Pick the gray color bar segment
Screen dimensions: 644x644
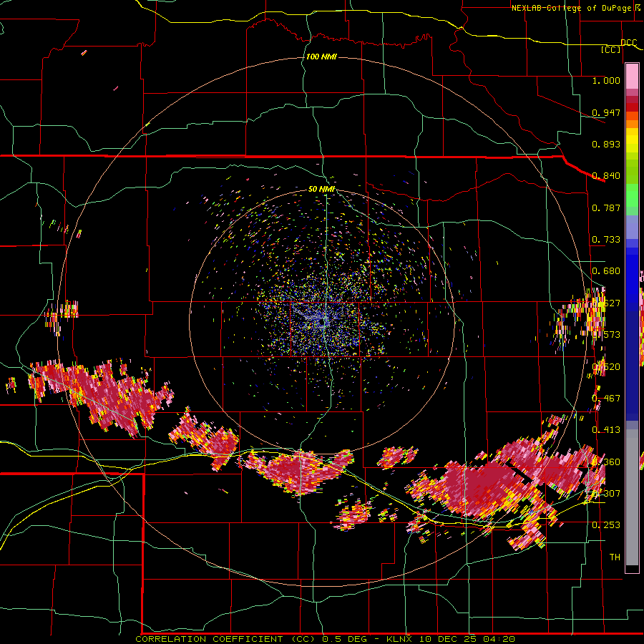click(x=632, y=497)
